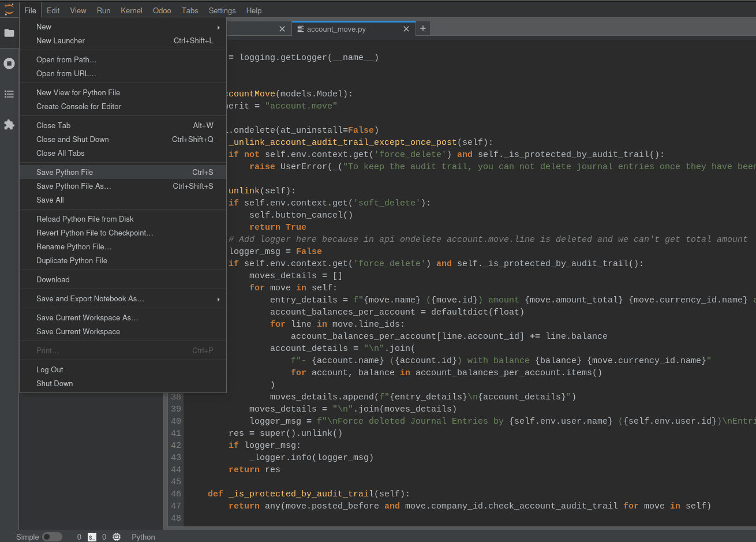
Task: Choose Close All Tabs entry
Action: click(x=123, y=154)
